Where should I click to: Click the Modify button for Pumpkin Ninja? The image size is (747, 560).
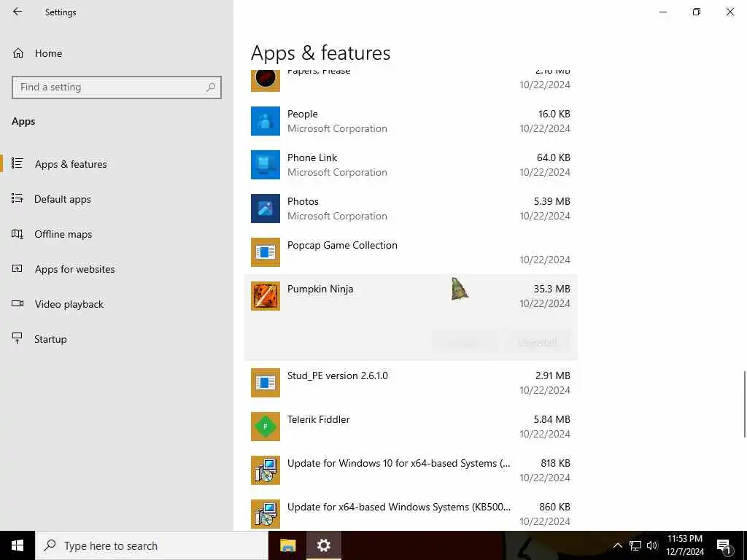tap(465, 342)
